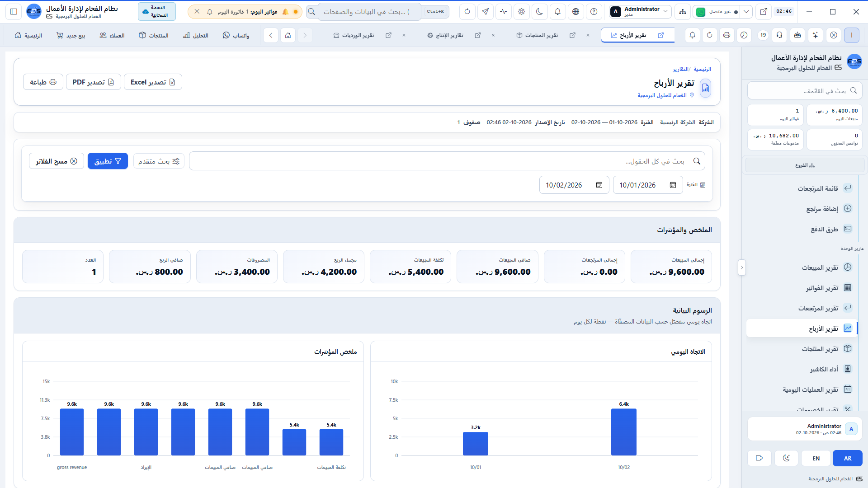
Task: Click the pop-out window icon near clock
Action: tap(764, 12)
